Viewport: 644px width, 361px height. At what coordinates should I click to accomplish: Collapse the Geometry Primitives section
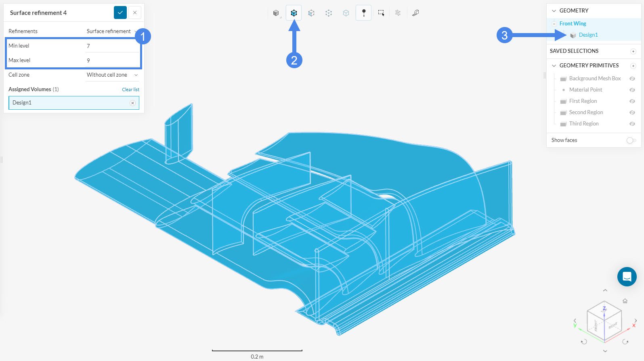(554, 66)
